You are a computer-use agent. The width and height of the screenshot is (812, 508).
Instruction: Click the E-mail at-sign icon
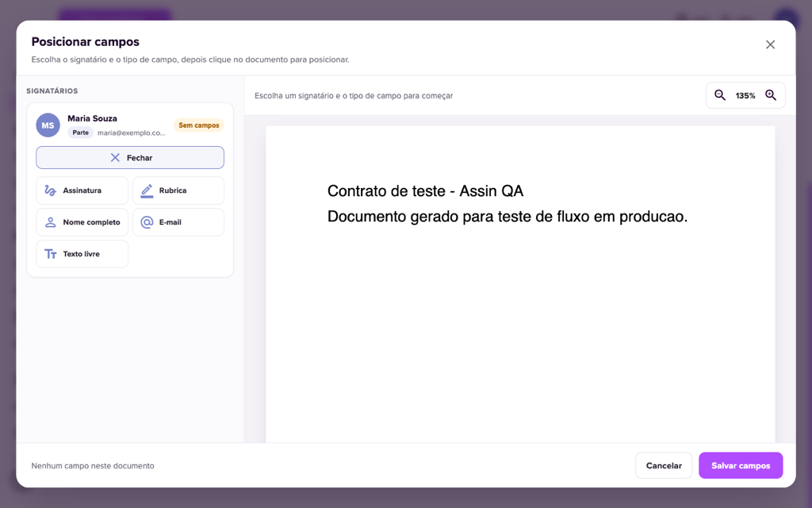coord(147,222)
